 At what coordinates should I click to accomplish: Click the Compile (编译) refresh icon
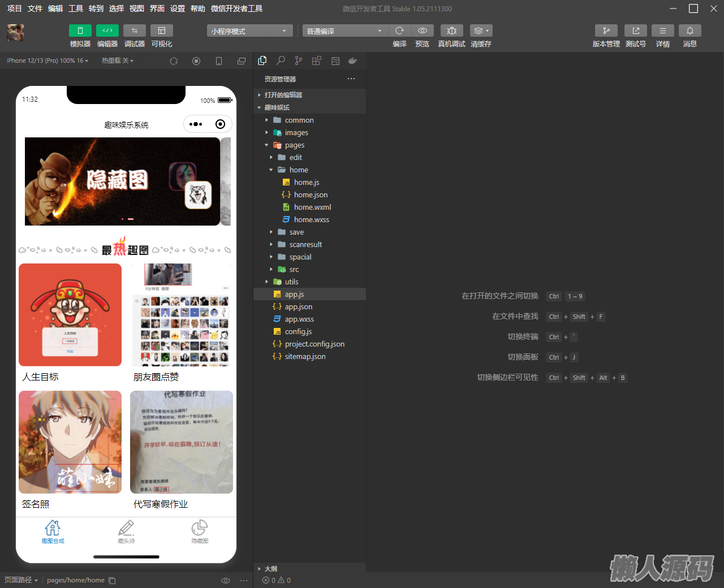point(399,31)
